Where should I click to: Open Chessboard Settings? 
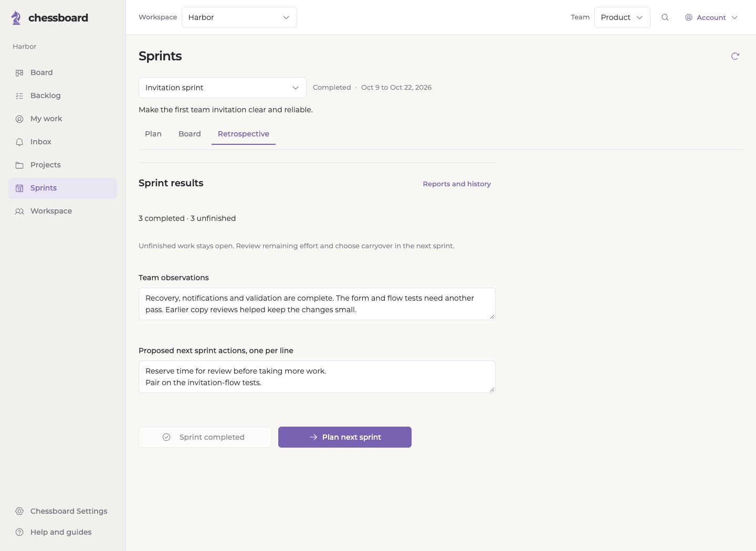[62, 511]
